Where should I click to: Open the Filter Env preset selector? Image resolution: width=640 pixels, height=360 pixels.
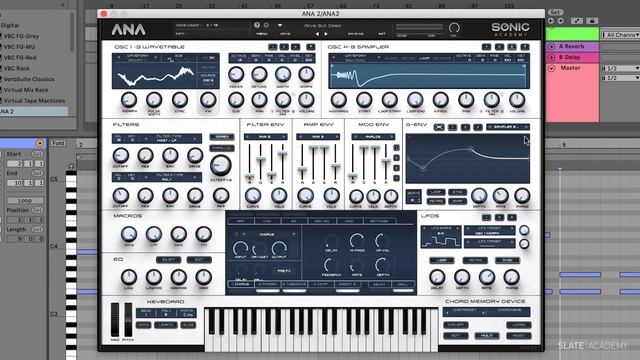(x=265, y=137)
